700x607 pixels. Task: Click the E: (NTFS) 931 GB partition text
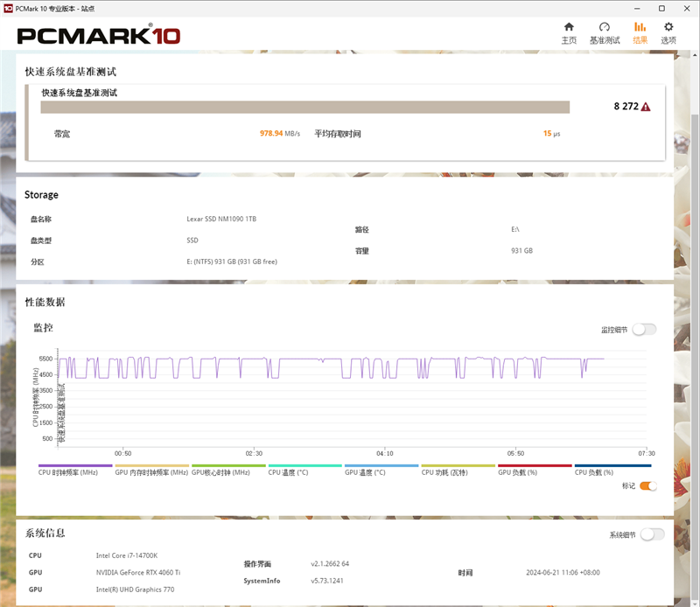pyautogui.click(x=232, y=262)
